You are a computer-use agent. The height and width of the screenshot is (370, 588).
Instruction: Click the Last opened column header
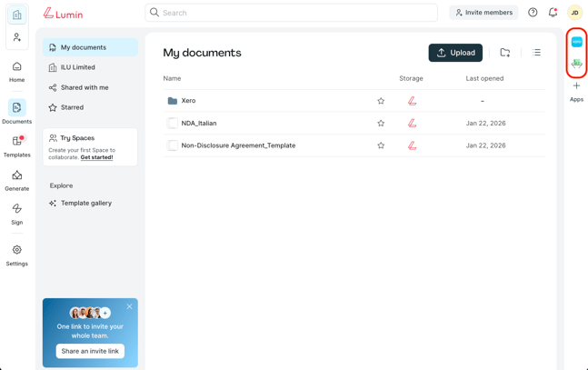484,78
